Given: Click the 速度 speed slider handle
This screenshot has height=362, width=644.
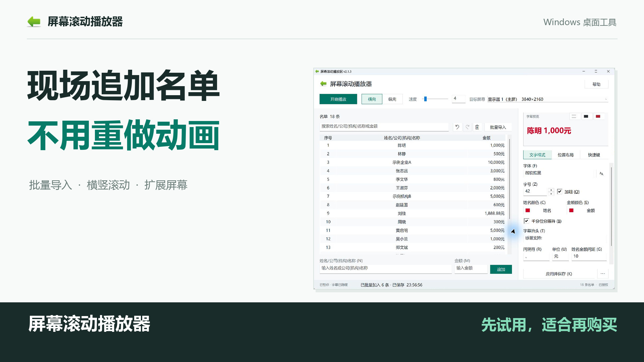Looking at the screenshot, I should pos(425,99).
